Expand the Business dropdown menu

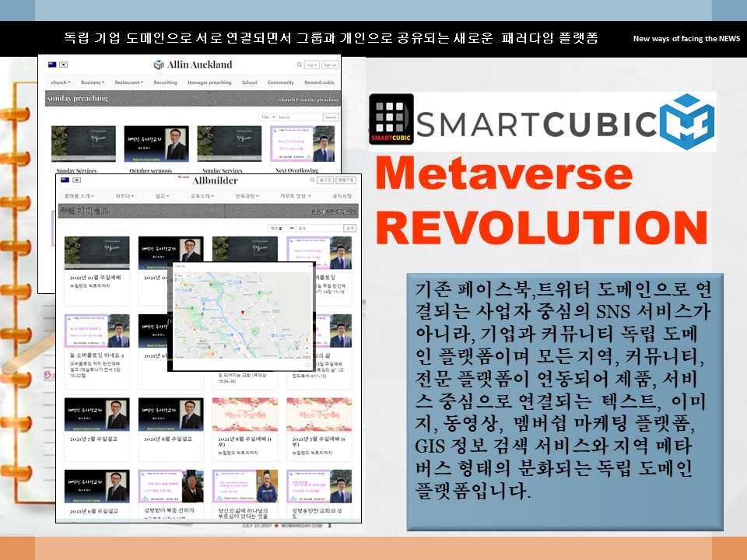click(x=93, y=82)
